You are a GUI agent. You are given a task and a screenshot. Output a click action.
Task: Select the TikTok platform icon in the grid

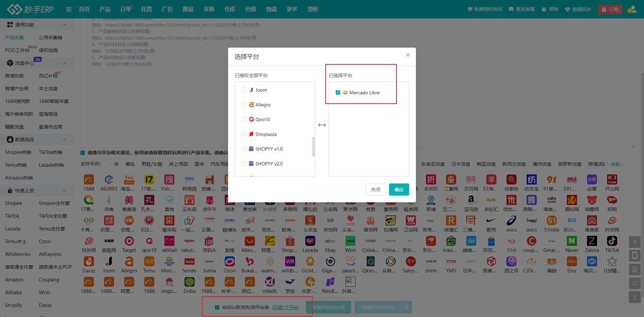[x=612, y=242]
